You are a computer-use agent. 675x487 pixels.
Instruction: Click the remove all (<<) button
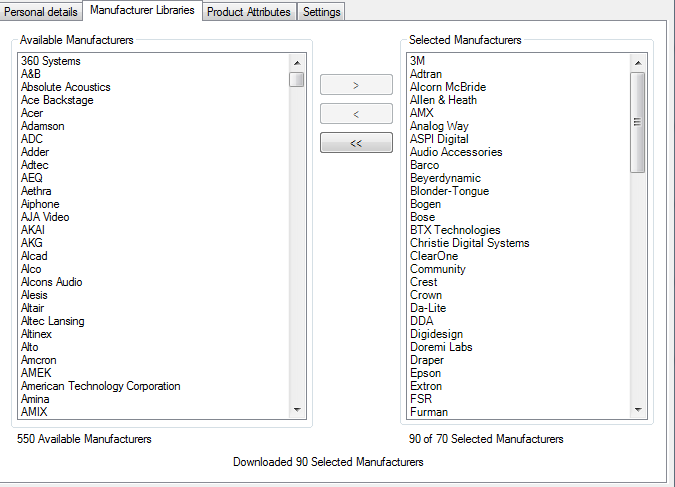coord(356,143)
